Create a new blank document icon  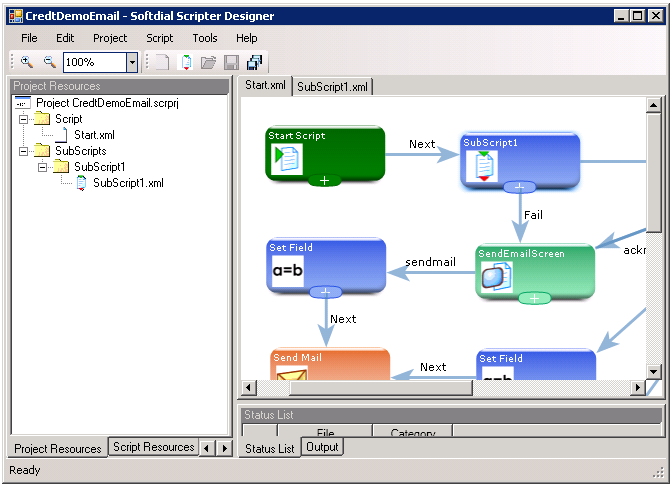click(x=162, y=62)
